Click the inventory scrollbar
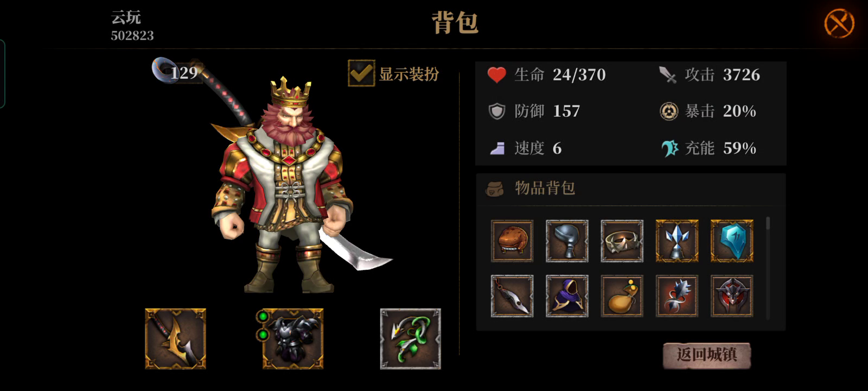The width and height of the screenshot is (868, 391). (x=768, y=268)
